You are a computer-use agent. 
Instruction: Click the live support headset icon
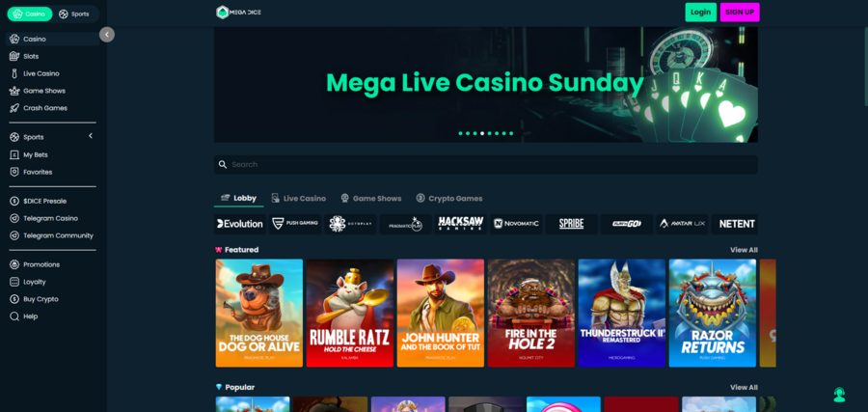click(839, 395)
